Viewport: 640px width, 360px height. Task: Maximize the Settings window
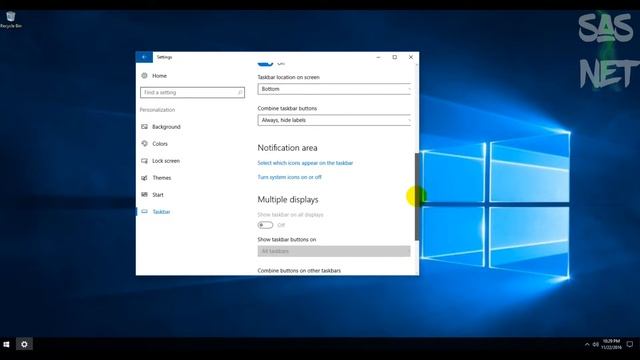[x=395, y=57]
